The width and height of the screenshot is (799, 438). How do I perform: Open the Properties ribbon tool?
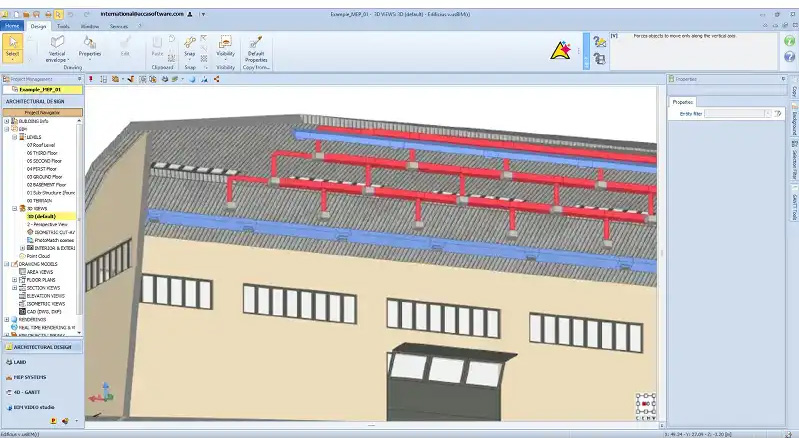pos(90,47)
